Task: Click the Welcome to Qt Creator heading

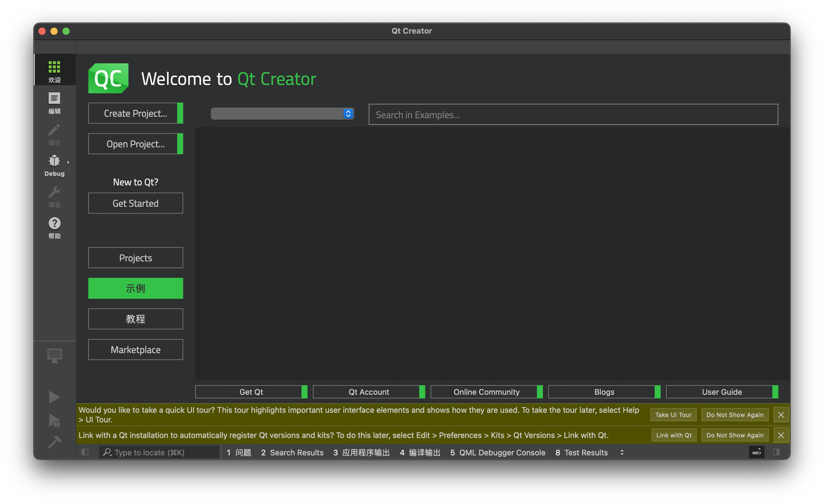Action: 229,79
